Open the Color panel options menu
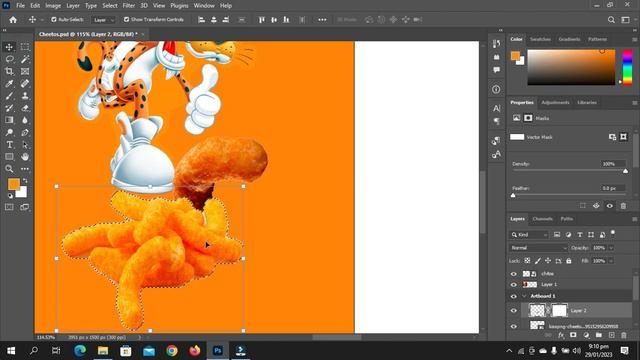This screenshot has height=360, width=640. (x=634, y=40)
